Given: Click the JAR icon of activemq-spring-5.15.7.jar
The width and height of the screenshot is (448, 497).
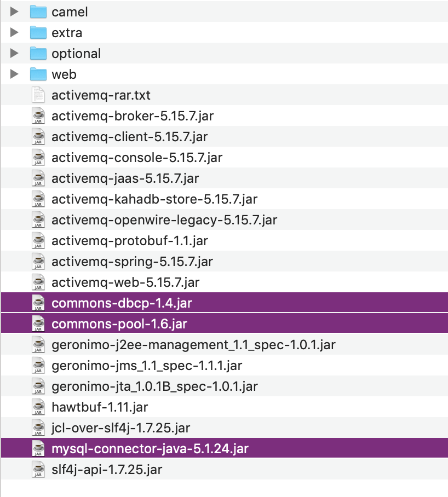Looking at the screenshot, I should coord(38,261).
